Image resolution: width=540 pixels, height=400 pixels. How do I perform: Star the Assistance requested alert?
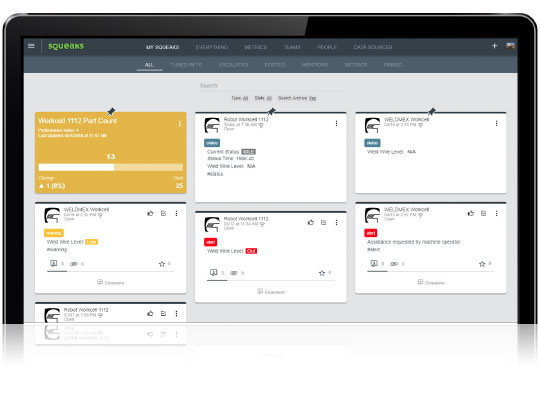click(x=482, y=264)
